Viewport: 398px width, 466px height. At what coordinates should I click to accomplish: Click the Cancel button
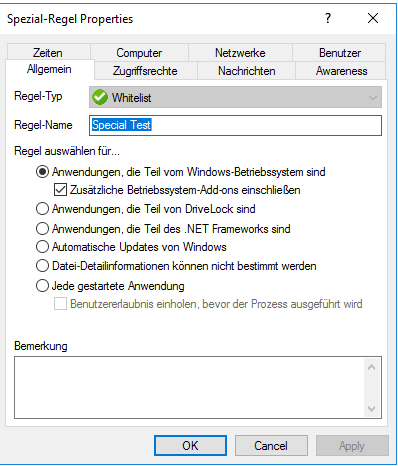coord(271,446)
